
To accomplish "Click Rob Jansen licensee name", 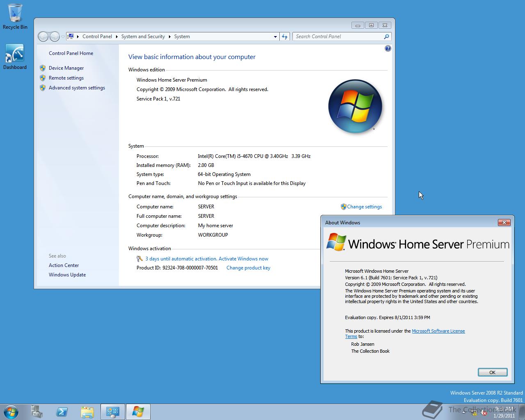I will [x=363, y=344].
